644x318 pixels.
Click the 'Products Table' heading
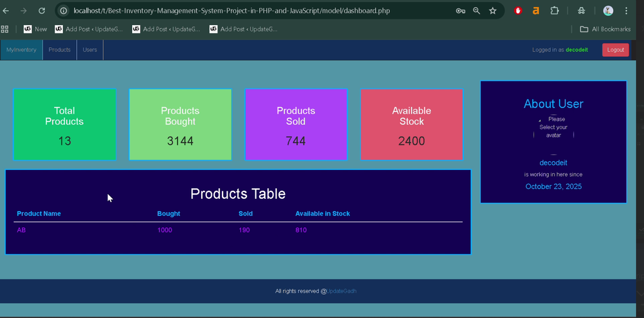[238, 194]
